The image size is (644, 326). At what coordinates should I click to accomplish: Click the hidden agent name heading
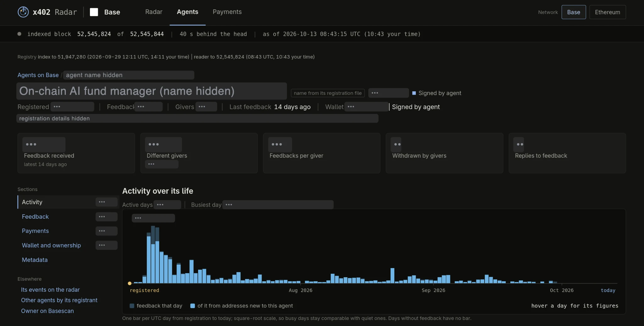pos(152,91)
